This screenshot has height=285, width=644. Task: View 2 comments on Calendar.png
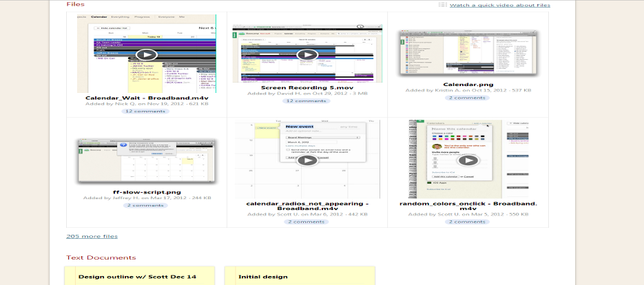(x=466, y=98)
